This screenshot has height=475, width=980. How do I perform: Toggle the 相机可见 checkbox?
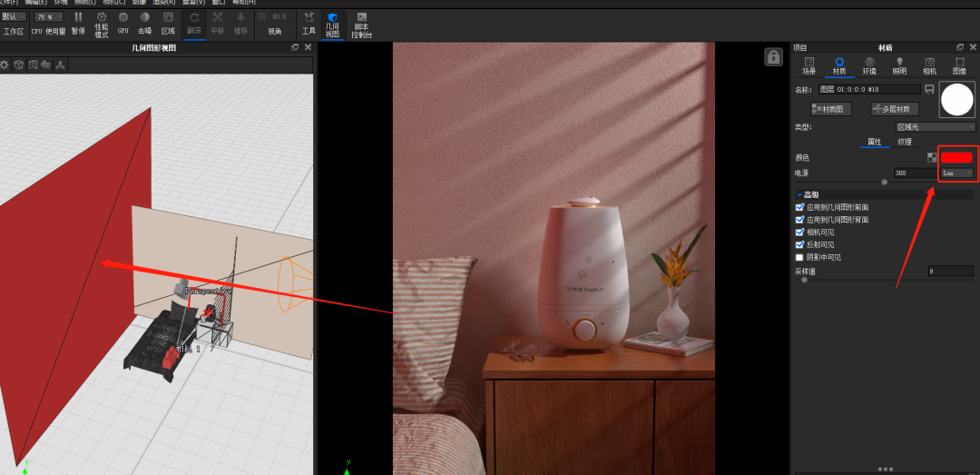799,232
